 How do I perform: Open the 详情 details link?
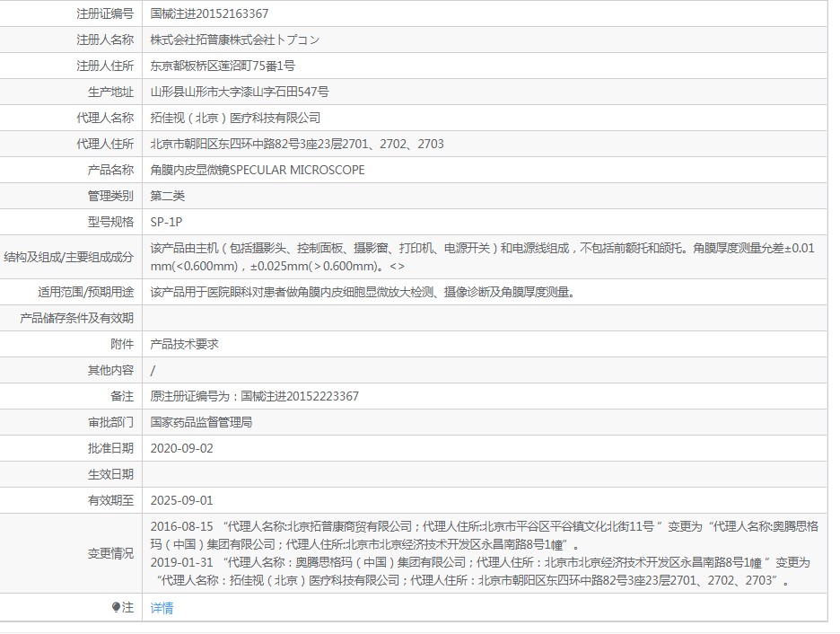click(162, 608)
